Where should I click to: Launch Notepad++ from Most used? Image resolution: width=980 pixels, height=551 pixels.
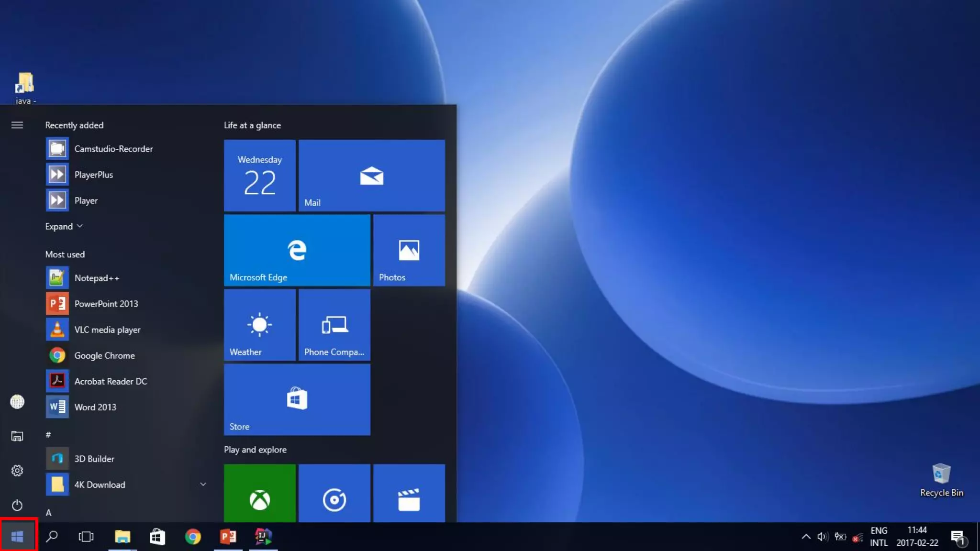[97, 278]
